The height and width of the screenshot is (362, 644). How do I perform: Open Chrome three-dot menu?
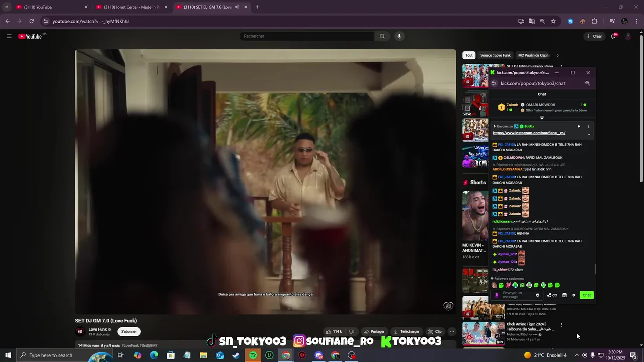click(x=637, y=21)
